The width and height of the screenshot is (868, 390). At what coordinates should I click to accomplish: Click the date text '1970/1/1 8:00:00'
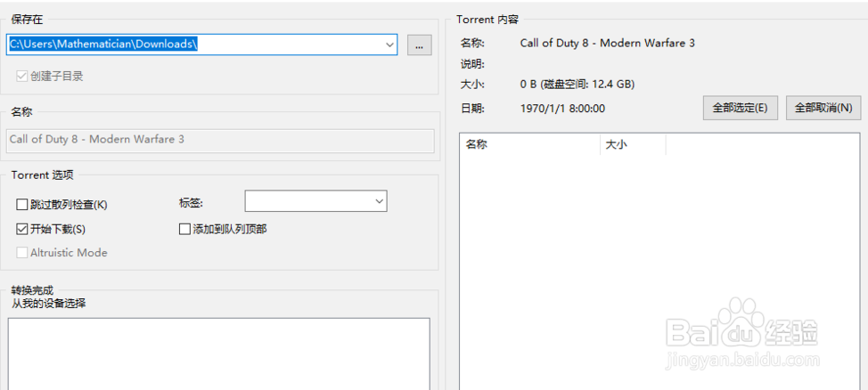562,109
